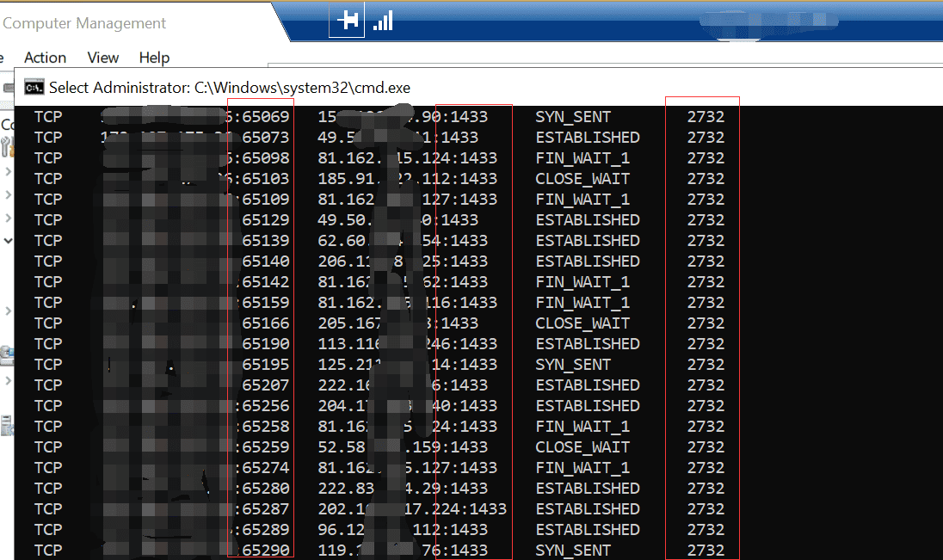Image resolution: width=943 pixels, height=560 pixels.
Task: Click ESTABLISHED state in port 65287 row
Action: point(588,509)
